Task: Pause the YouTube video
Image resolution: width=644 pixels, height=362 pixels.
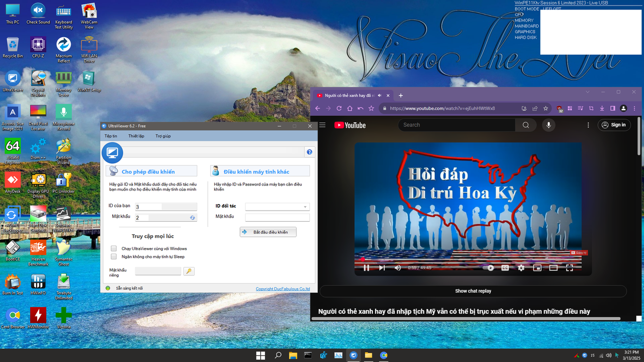Action: [366, 268]
